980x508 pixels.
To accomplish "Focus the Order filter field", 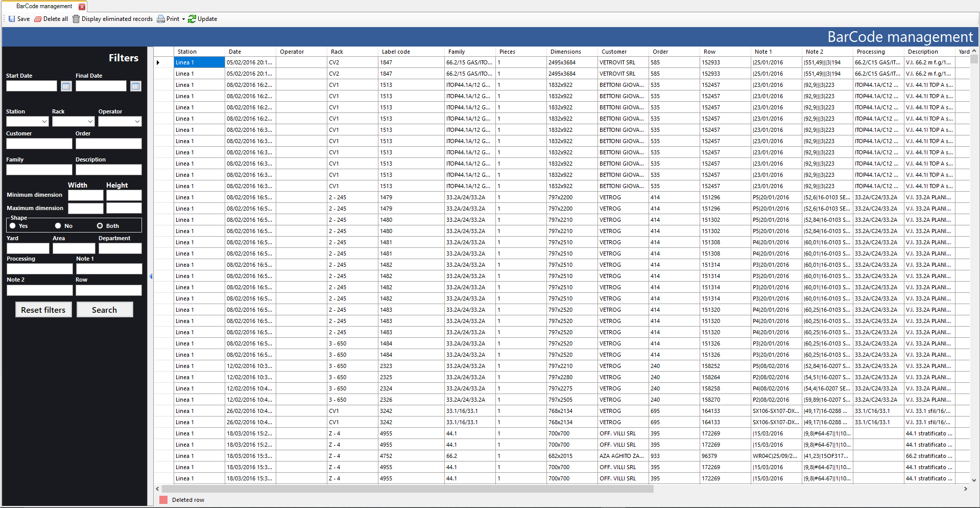I will [109, 144].
